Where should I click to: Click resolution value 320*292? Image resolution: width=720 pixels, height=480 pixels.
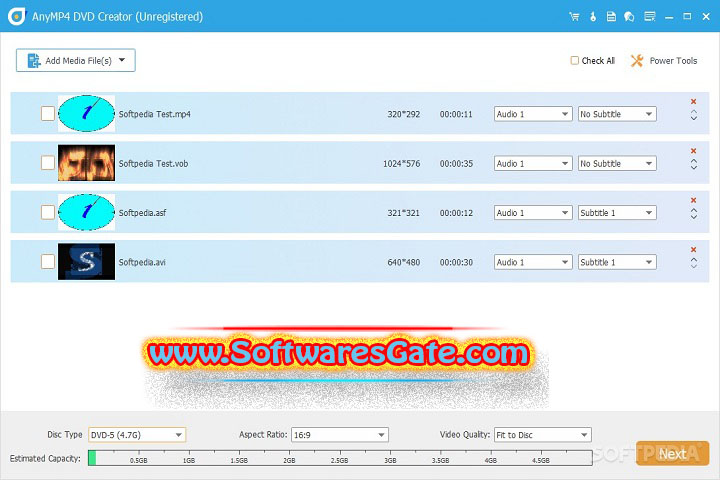(404, 114)
